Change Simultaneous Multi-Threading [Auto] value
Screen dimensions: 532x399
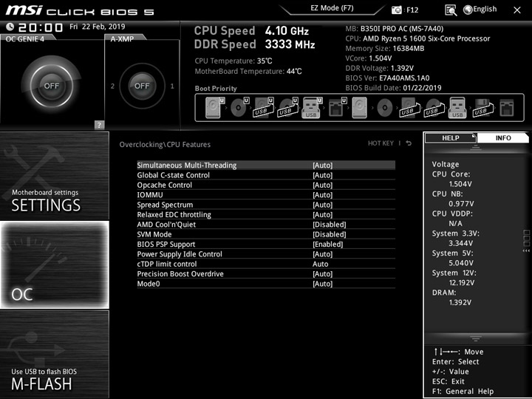point(322,166)
